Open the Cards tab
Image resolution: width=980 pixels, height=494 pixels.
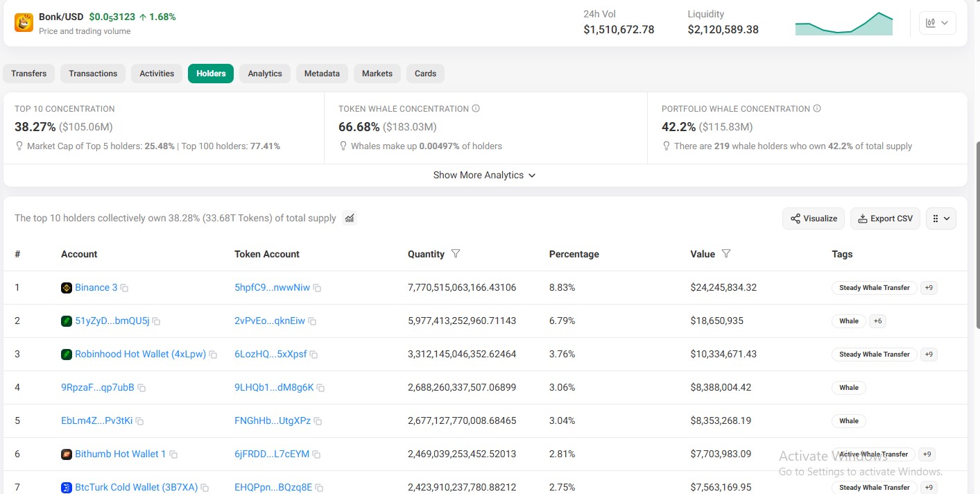pyautogui.click(x=426, y=74)
